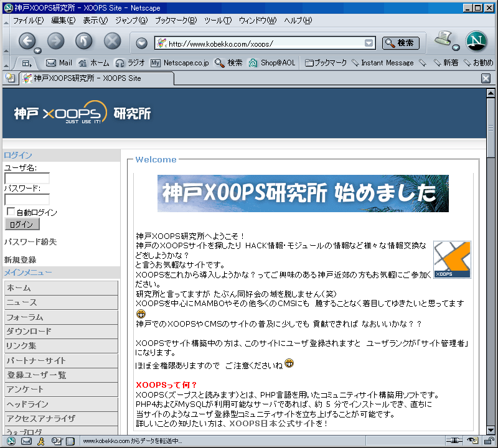The height and width of the screenshot is (448, 498).
Task: Click the My Netscape.co.jp shortcut
Action: point(180,63)
